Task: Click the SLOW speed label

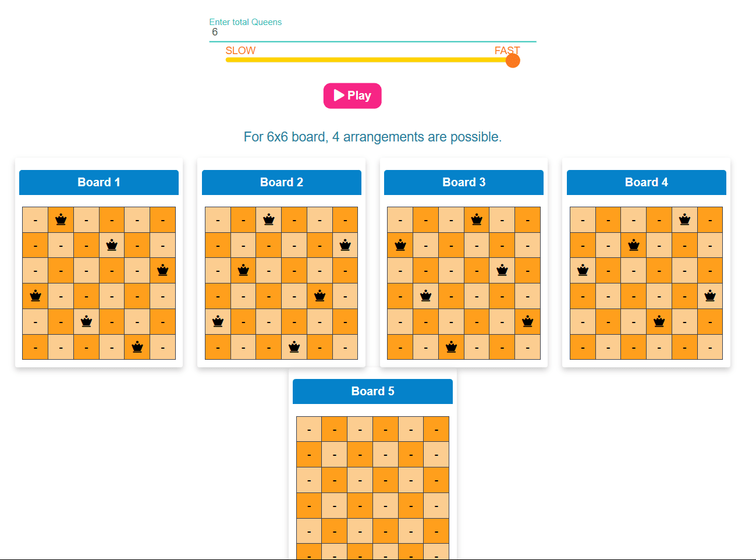Action: tap(240, 51)
